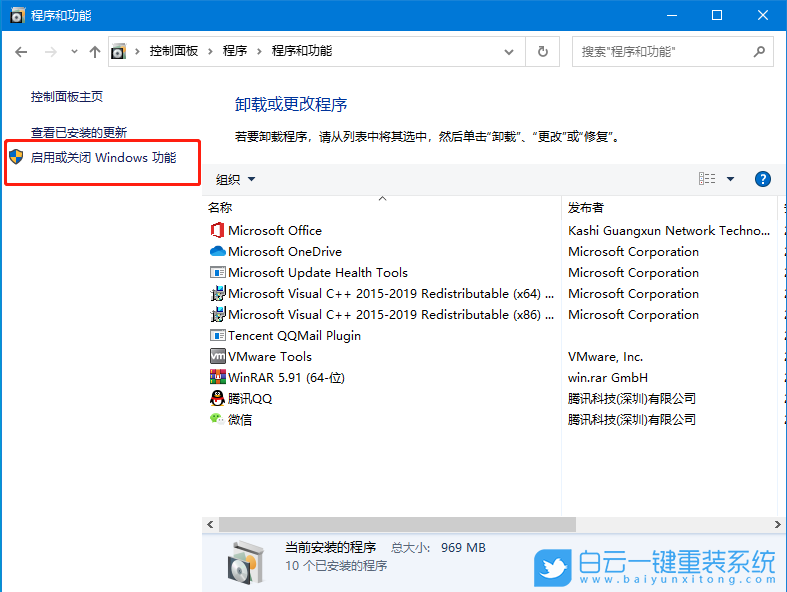Expand the chevron after 程序 breadcrumb
Image resolution: width=787 pixels, height=592 pixels.
[259, 51]
